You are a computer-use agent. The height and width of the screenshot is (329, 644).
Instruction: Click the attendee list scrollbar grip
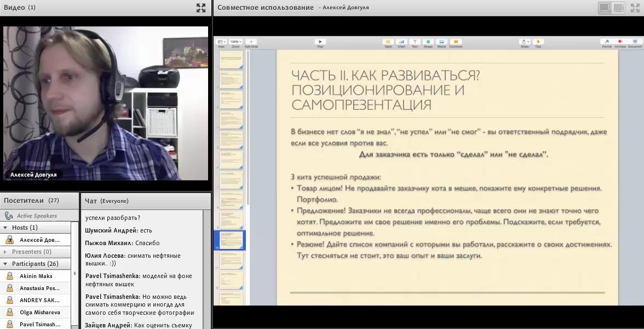[x=74, y=273]
